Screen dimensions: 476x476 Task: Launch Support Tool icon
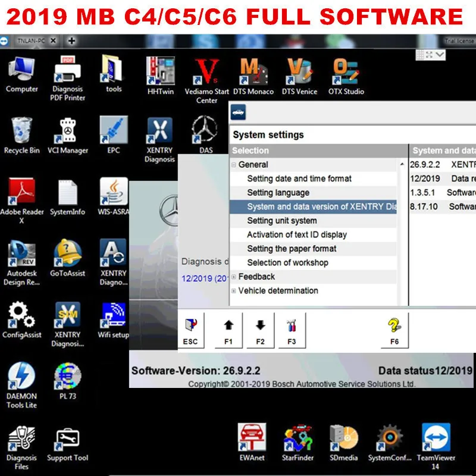point(67,439)
